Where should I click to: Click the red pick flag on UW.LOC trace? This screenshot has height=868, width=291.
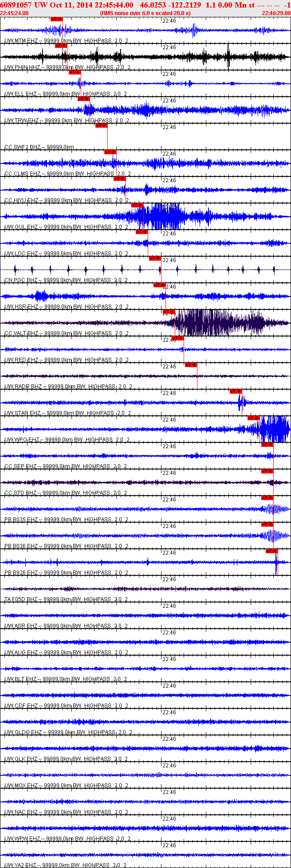[x=142, y=232]
